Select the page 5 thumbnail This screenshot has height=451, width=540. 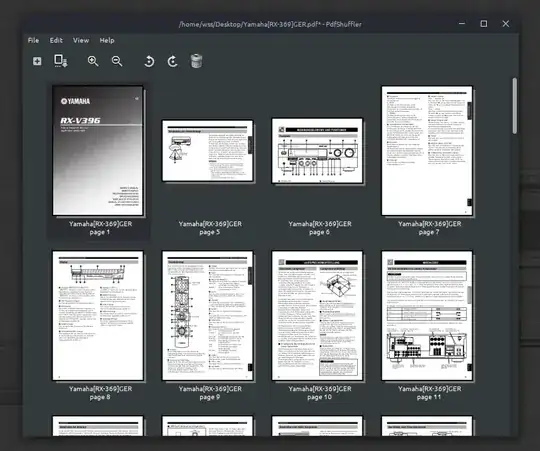click(208, 150)
